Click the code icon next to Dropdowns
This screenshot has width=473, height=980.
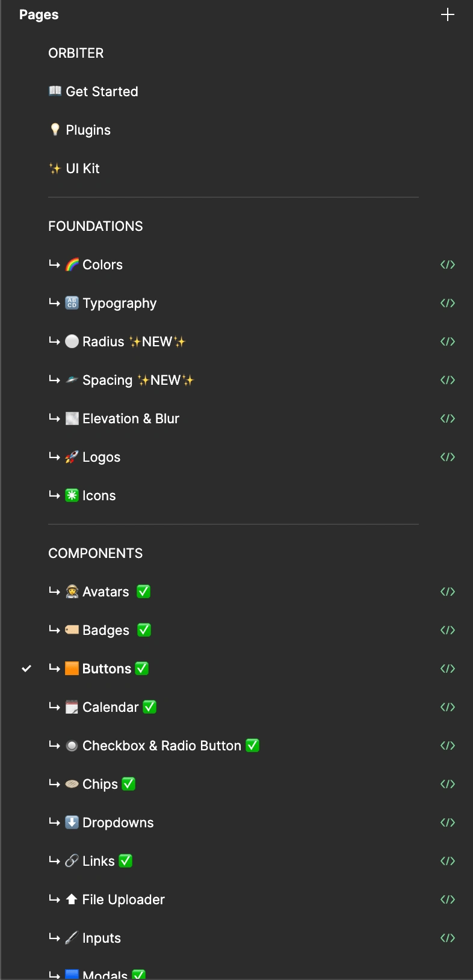pyautogui.click(x=447, y=822)
